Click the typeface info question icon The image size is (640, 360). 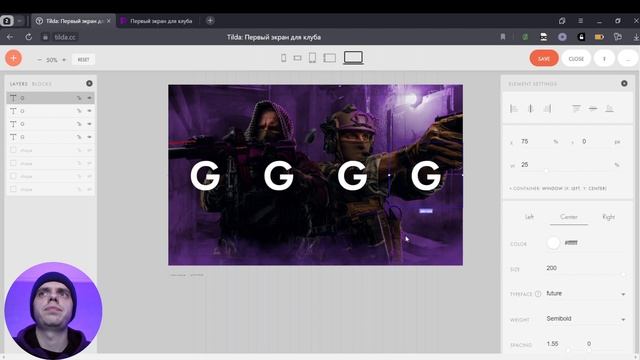click(538, 294)
